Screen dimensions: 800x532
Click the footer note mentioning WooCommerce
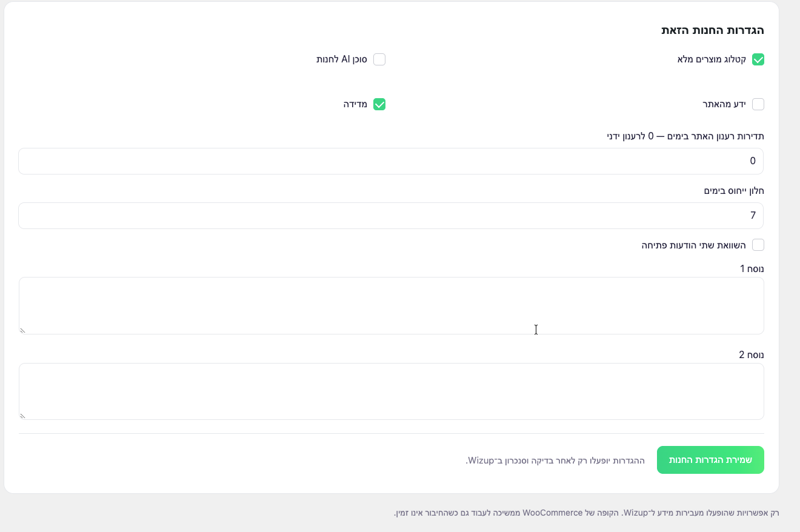(587, 513)
